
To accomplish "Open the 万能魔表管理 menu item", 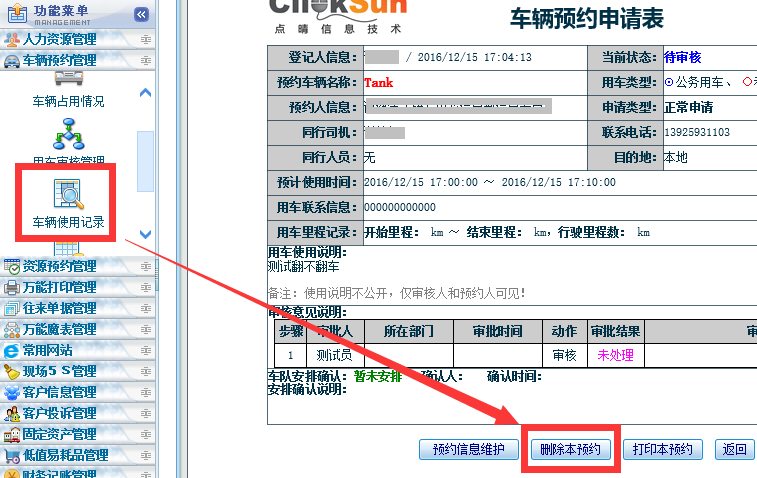I will (x=60, y=330).
